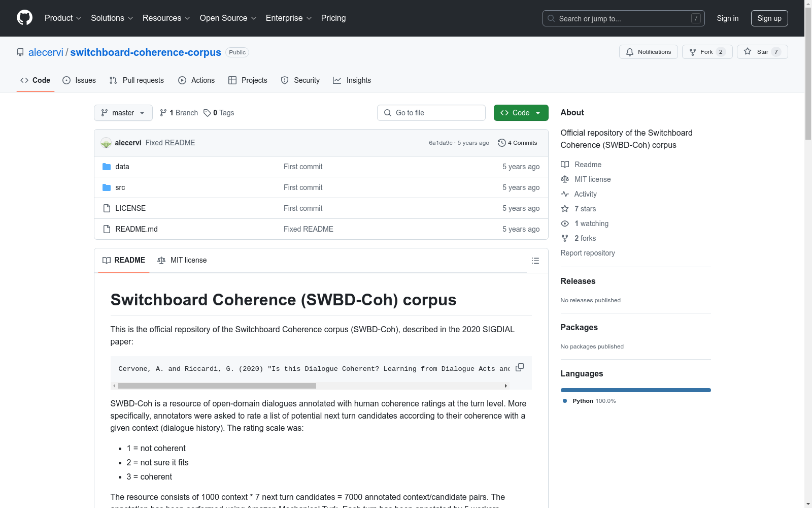
Task: Open the green Code dropdown
Action: point(521,113)
